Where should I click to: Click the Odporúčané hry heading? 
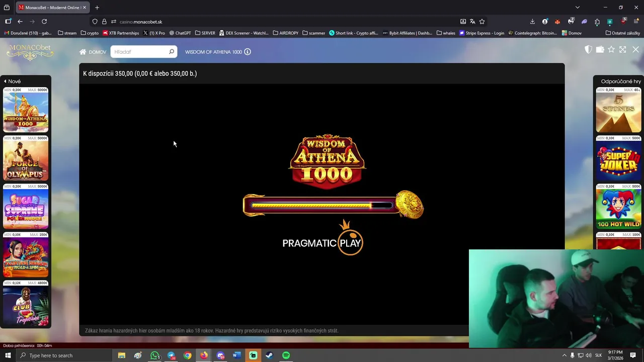(621, 81)
